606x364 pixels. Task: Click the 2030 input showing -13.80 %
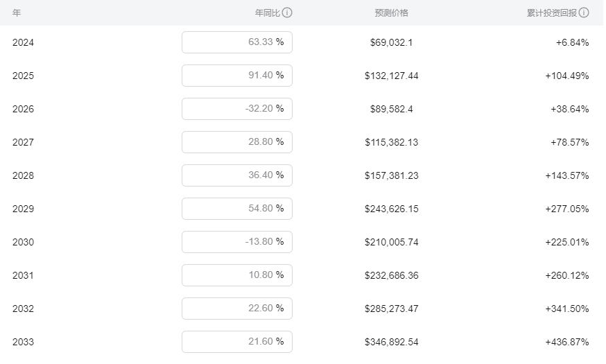[237, 241]
